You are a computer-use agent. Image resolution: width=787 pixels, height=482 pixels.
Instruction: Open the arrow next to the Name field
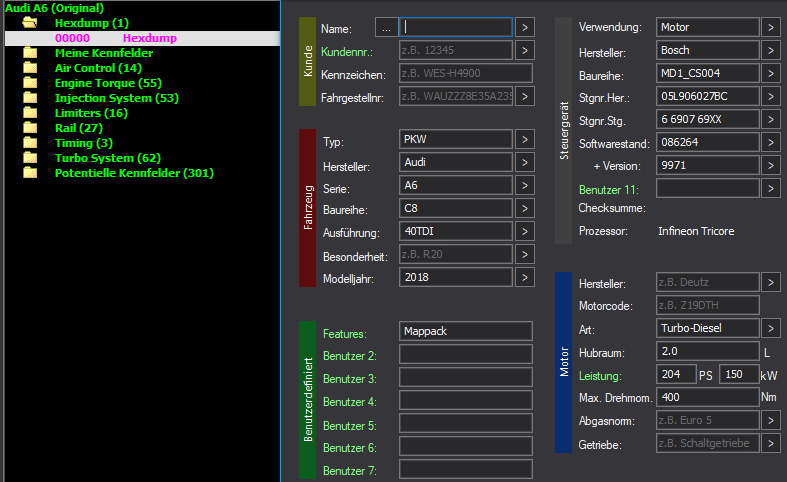(x=524, y=27)
